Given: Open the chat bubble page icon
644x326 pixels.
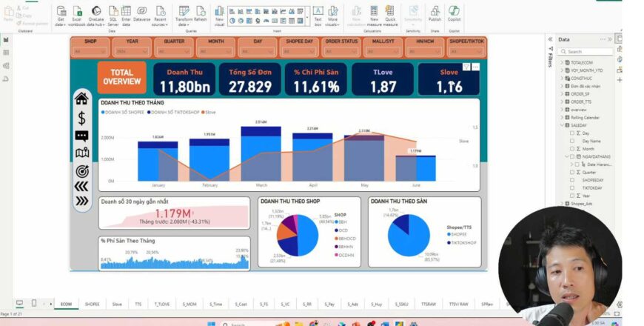Looking at the screenshot, I should pos(81,136).
